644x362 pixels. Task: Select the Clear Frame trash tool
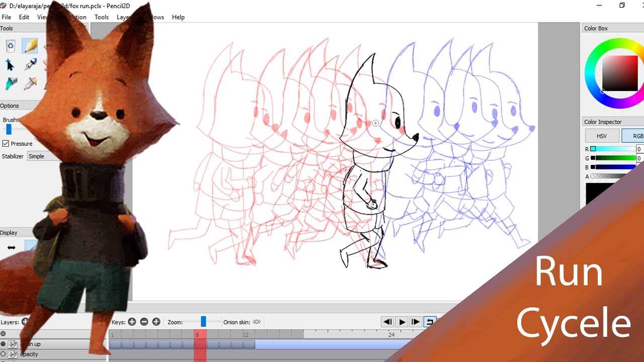(11, 46)
